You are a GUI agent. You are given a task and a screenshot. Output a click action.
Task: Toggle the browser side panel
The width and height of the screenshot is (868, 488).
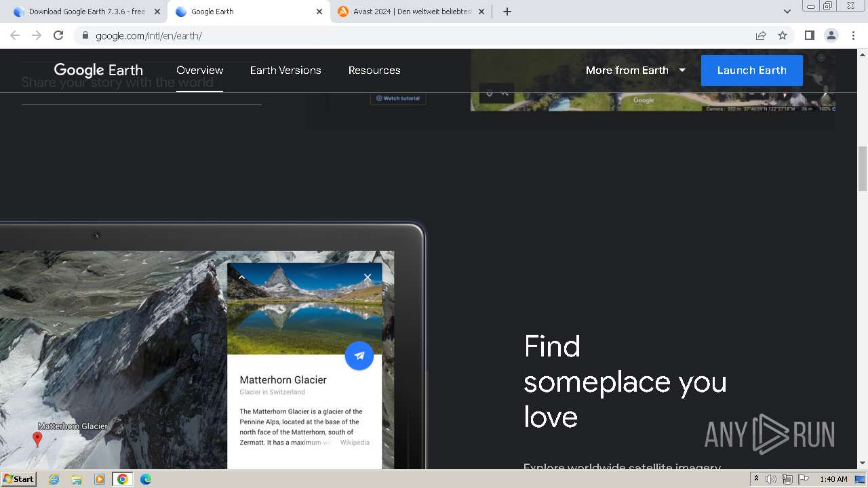point(809,35)
